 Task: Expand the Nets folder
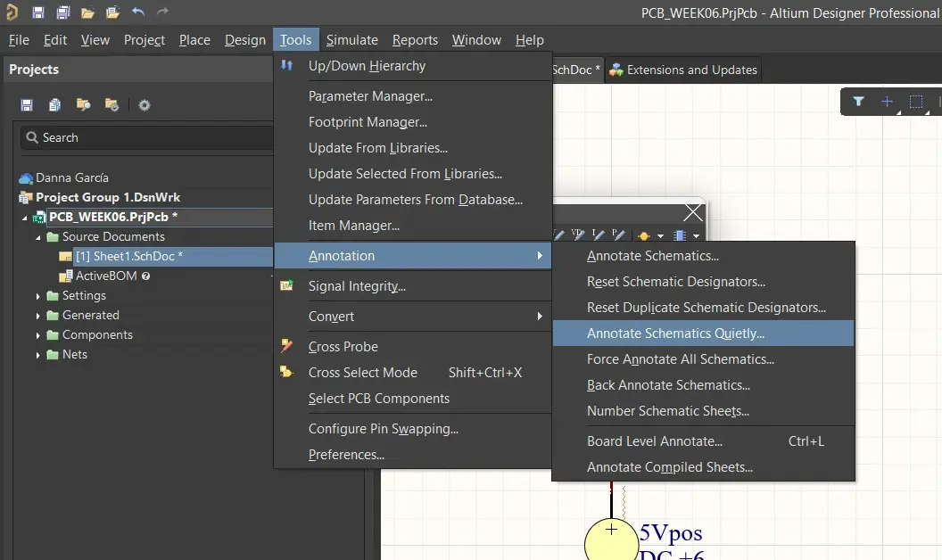(x=37, y=355)
